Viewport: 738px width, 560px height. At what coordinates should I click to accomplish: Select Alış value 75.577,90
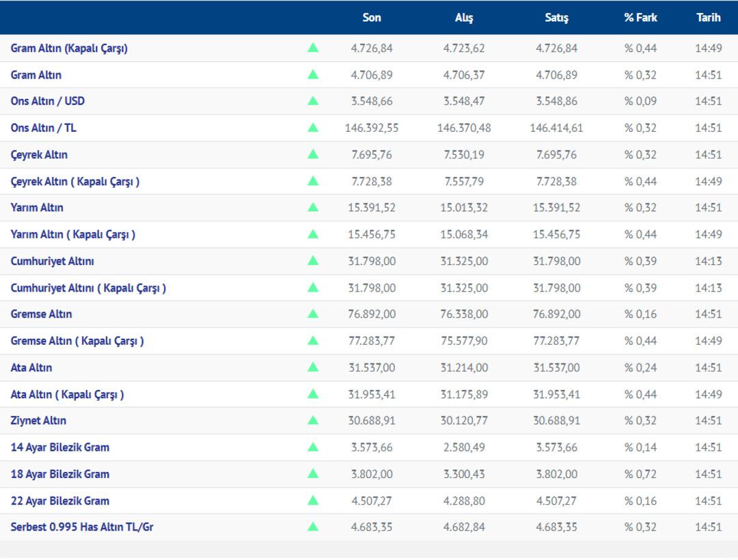464,341
